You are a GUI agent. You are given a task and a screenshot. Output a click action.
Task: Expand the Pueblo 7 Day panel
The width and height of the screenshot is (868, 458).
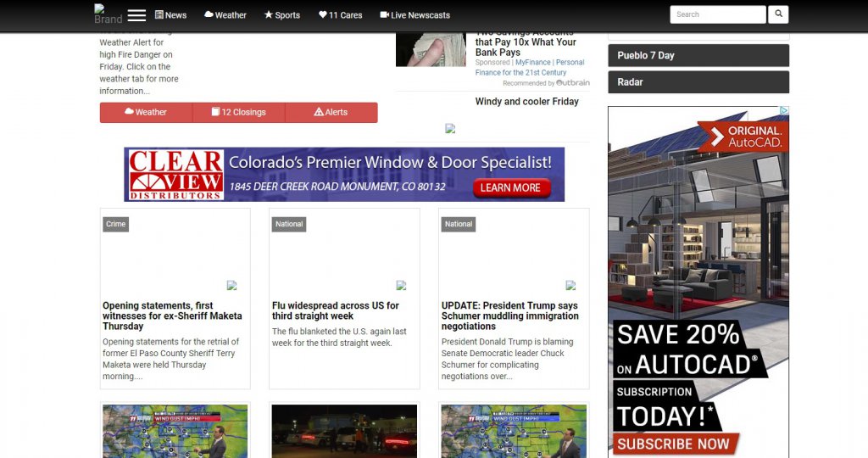pos(698,55)
